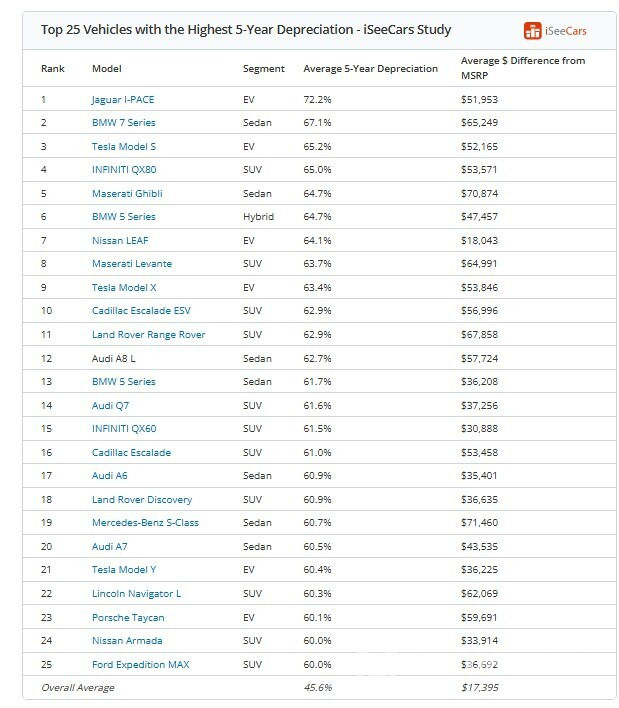
Task: Open the Land Rover Range Rover link
Action: [x=149, y=335]
